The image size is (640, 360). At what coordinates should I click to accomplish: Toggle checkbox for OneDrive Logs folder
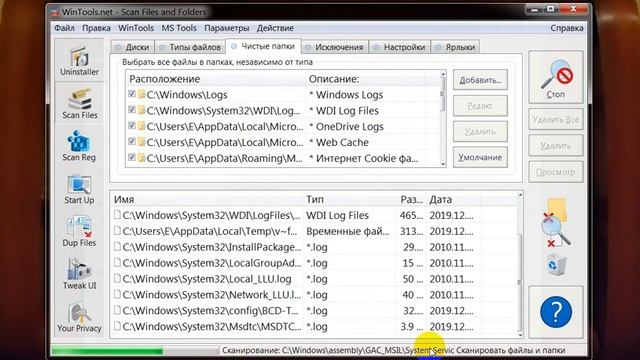coord(131,126)
